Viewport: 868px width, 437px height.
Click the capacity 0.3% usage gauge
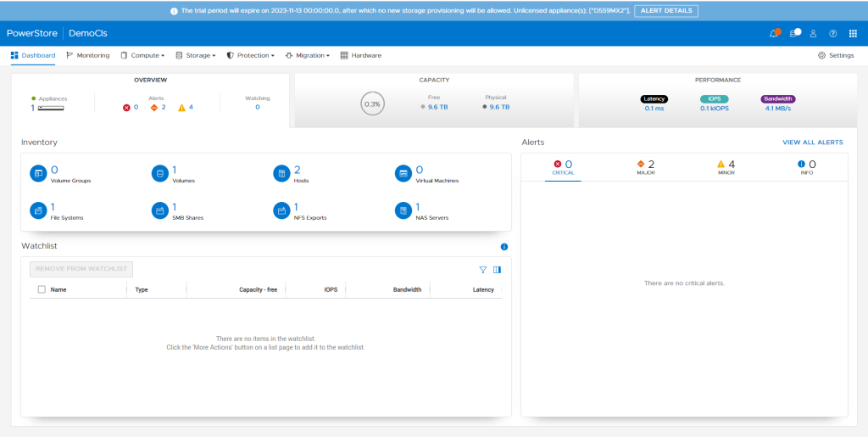coord(372,104)
